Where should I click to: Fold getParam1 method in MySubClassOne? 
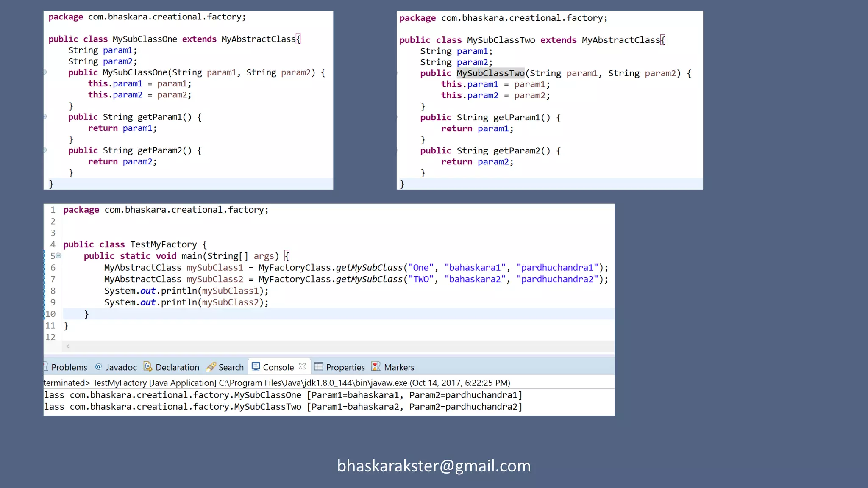tap(45, 116)
